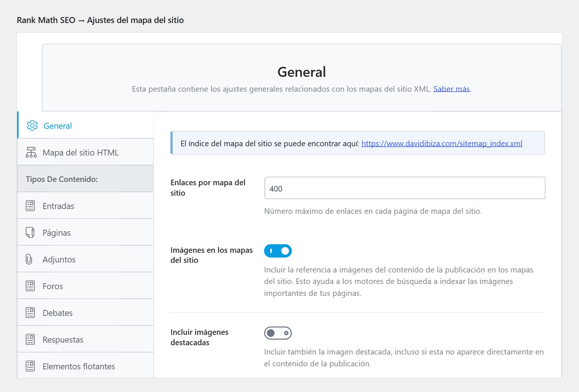Select the Páginas tab

[85, 232]
